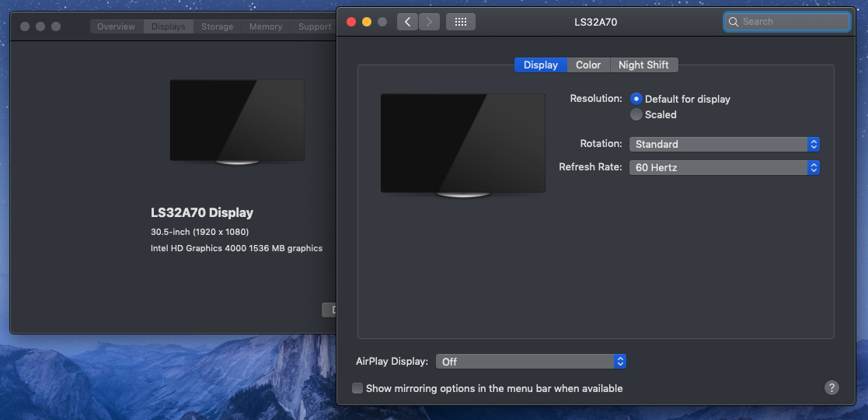This screenshot has height=420, width=868.
Task: Click the forward navigation arrow
Action: tap(429, 22)
